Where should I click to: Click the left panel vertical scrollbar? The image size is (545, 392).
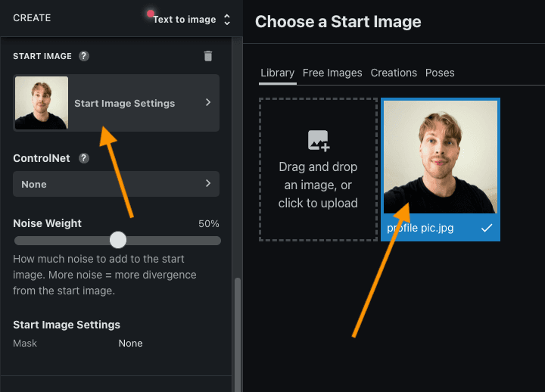[x=238, y=334]
